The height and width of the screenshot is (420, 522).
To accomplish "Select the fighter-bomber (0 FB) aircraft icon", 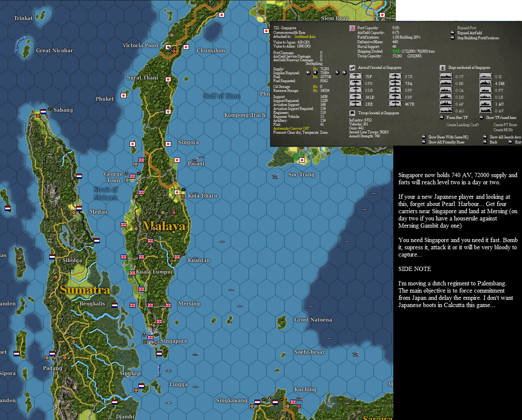I will [355, 83].
